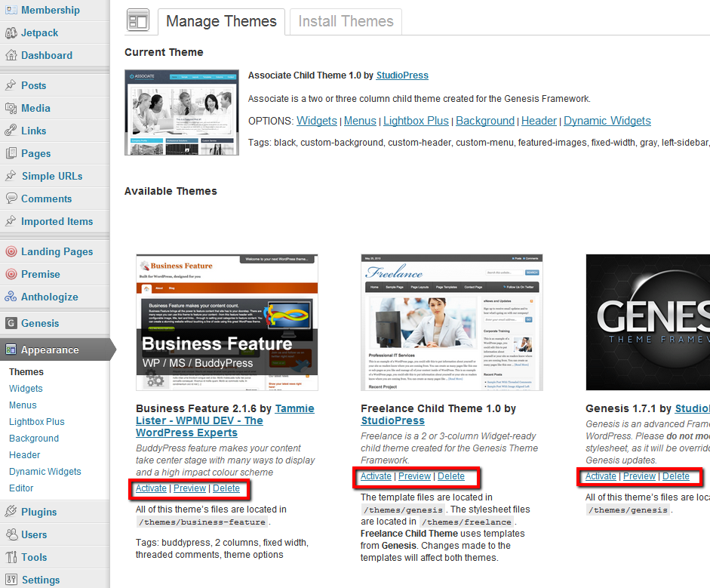Open Widgets link in theme OPTIONS
The width and height of the screenshot is (710, 588).
[x=316, y=121]
